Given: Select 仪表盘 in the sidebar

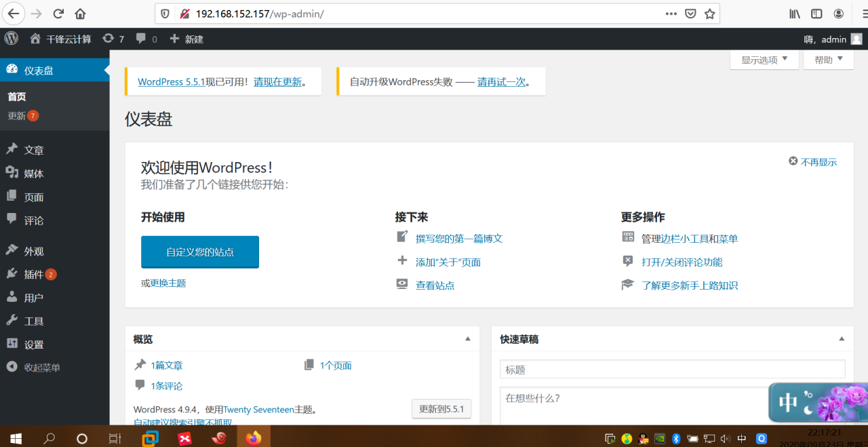Looking at the screenshot, I should tap(54, 70).
